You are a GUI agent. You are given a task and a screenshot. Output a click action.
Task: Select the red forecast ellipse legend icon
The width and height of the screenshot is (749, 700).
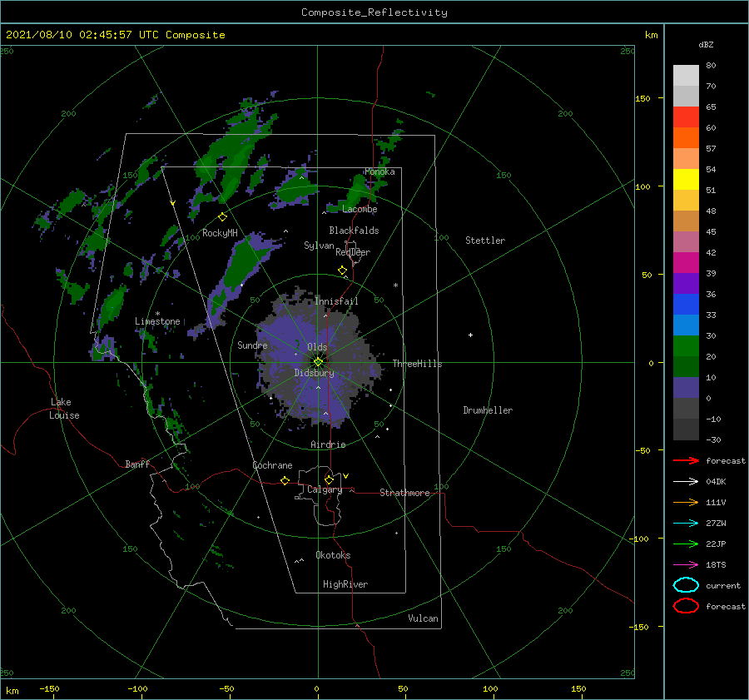(x=686, y=606)
